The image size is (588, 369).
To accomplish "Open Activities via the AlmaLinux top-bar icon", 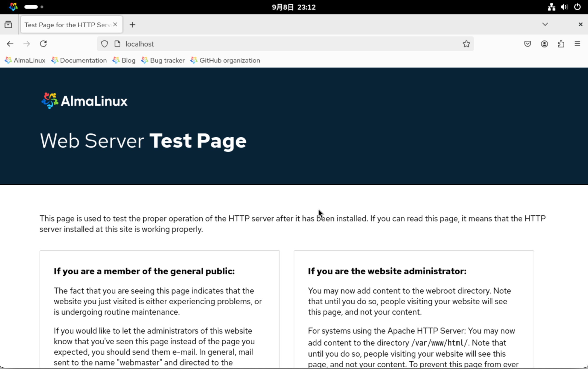I will (13, 7).
